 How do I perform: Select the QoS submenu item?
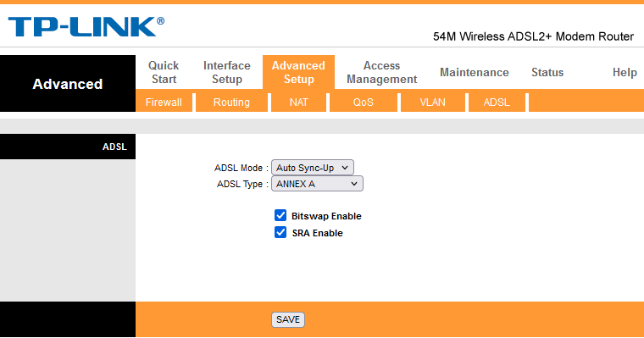coord(363,103)
